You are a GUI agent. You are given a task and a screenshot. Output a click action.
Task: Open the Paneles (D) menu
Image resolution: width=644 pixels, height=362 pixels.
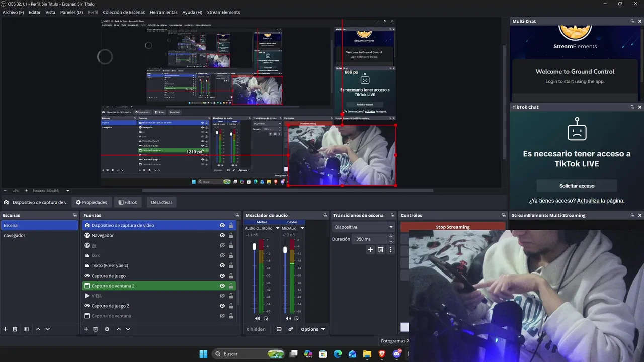click(x=71, y=12)
